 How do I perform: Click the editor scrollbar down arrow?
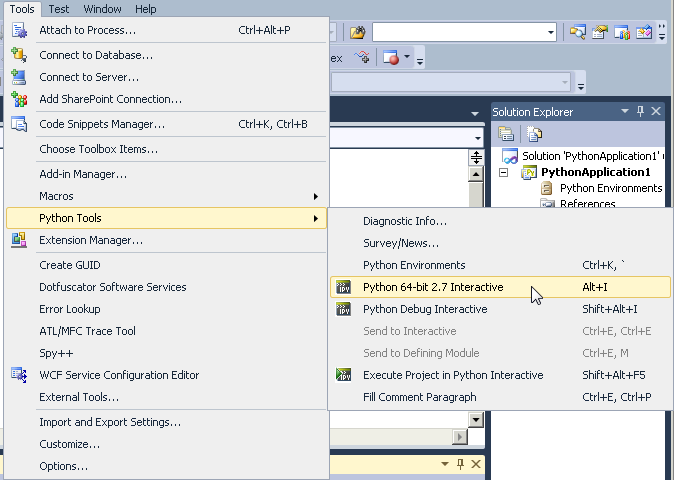coord(476,420)
